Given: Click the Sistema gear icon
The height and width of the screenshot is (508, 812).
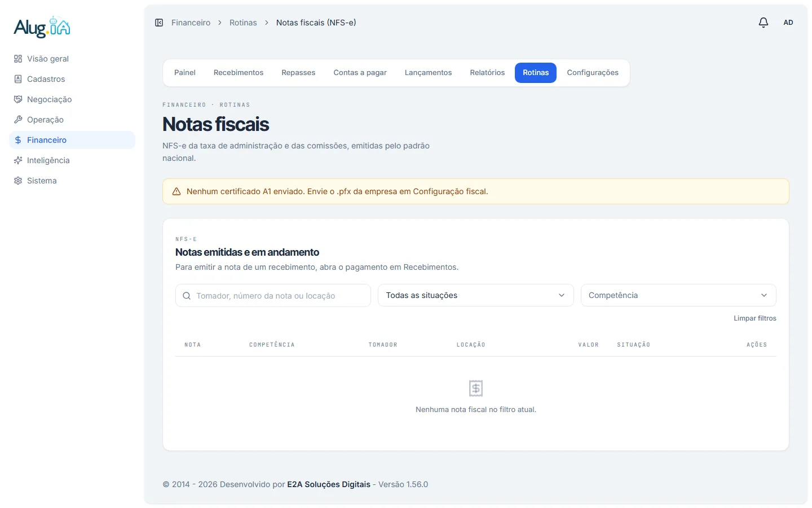Looking at the screenshot, I should click(x=18, y=181).
